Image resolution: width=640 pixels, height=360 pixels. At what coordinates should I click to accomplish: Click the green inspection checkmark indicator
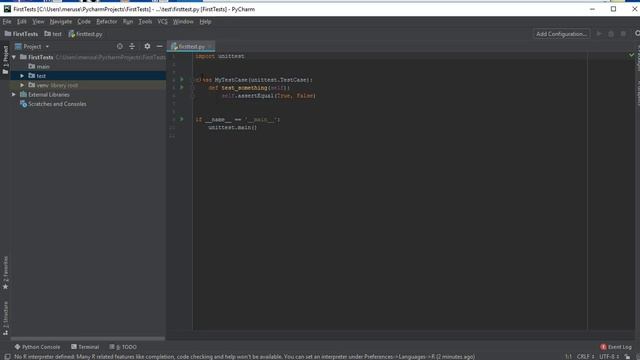click(x=631, y=55)
